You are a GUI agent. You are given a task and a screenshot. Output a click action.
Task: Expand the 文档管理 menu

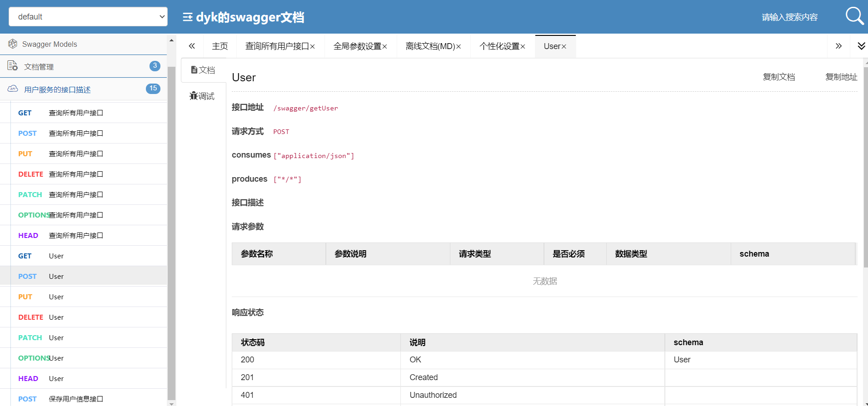click(x=84, y=66)
